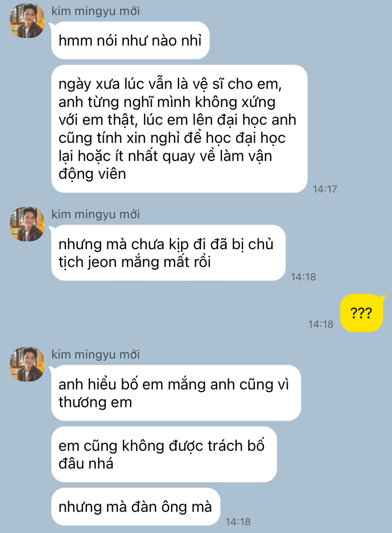Screen dimensions: 392x533
Task: Select the "nhưng mà đàn ông mà" message bubble
Action: 135,507
